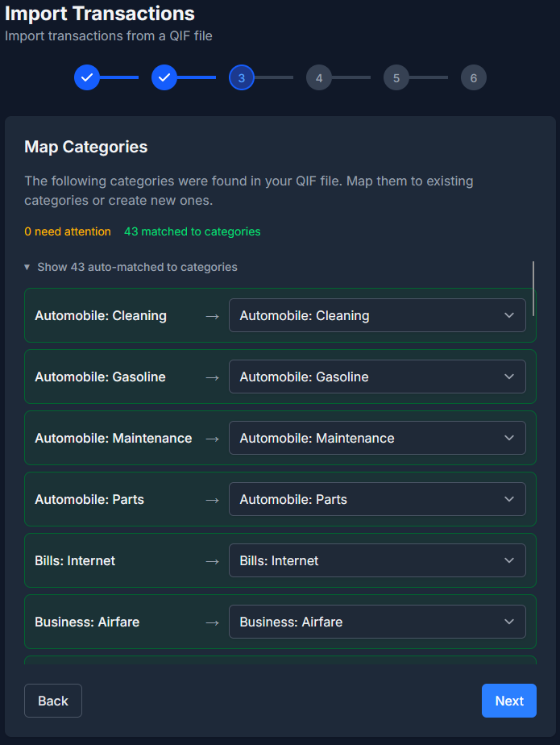560x745 pixels.
Task: Open Automobile: Cleaning mapping dropdown
Action: 377,315
